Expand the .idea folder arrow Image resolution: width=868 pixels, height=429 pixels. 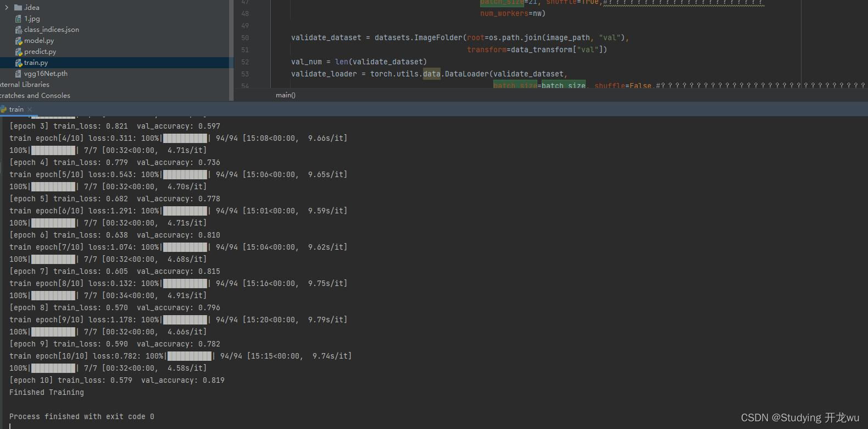[7, 8]
